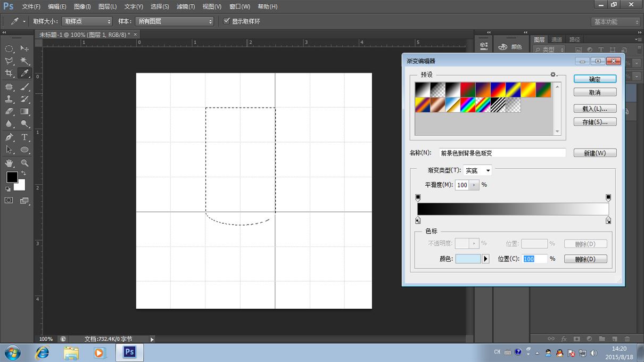This screenshot has width=644, height=362.
Task: Select the Magic Wand tool
Action: coord(24,61)
